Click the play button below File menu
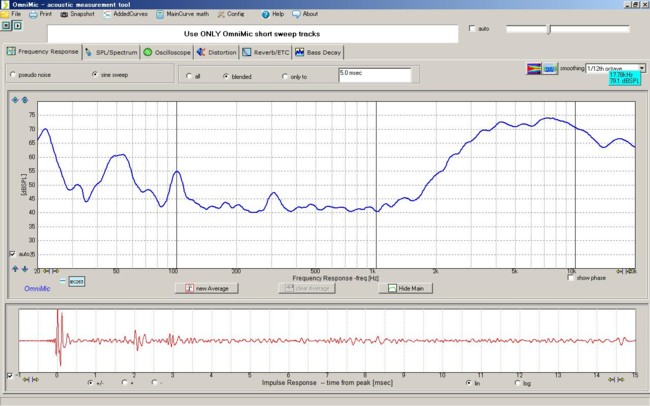 click(x=17, y=25)
